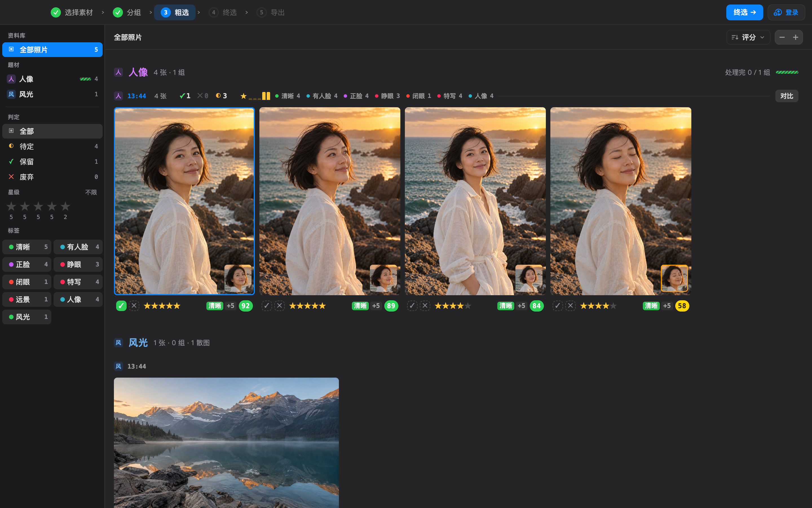The width and height of the screenshot is (812, 508).
Task: Filter by 保留 status
Action: [x=52, y=162]
